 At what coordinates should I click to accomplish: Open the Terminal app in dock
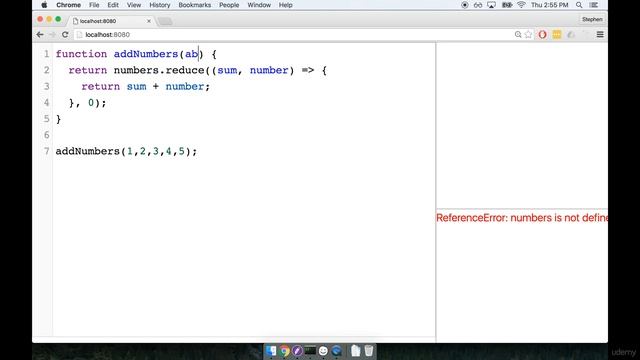[x=310, y=351]
